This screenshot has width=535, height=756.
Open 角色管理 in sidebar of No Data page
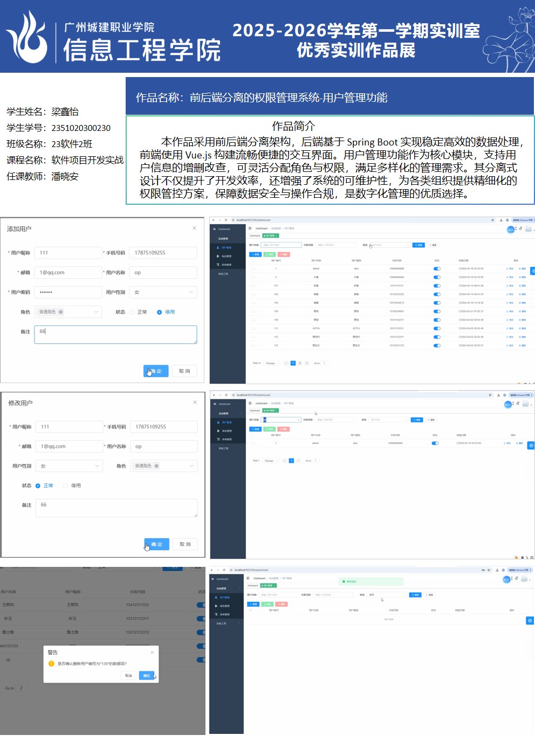(224, 606)
